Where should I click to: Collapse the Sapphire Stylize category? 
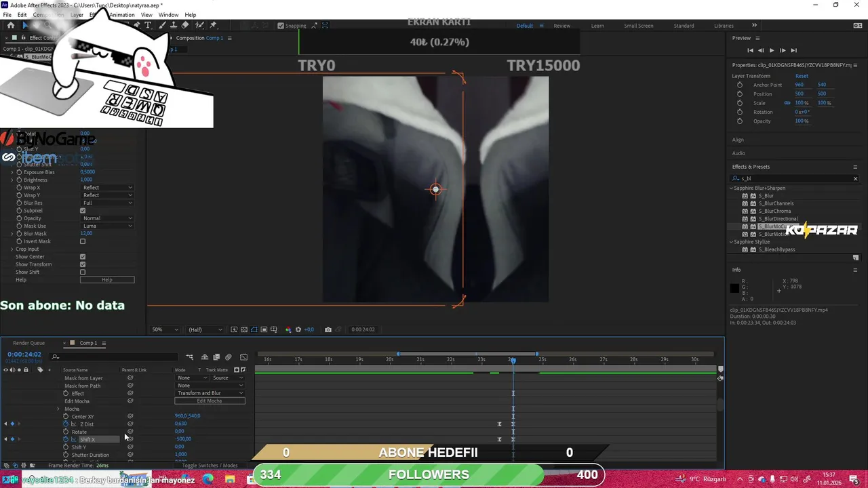click(x=732, y=241)
